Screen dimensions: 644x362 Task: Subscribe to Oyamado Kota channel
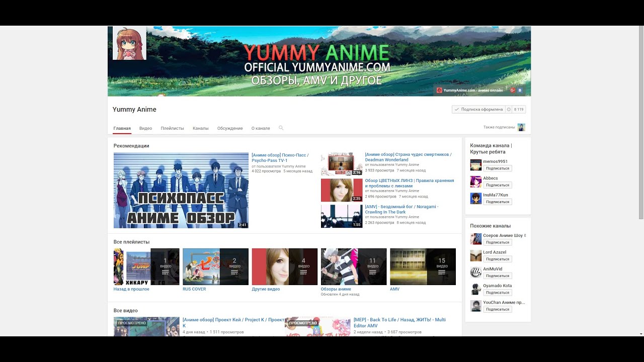[x=498, y=293]
